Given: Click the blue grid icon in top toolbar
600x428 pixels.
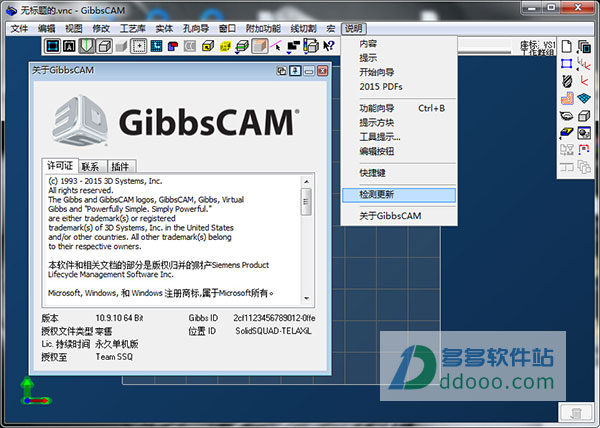Looking at the screenshot, I should (156, 46).
